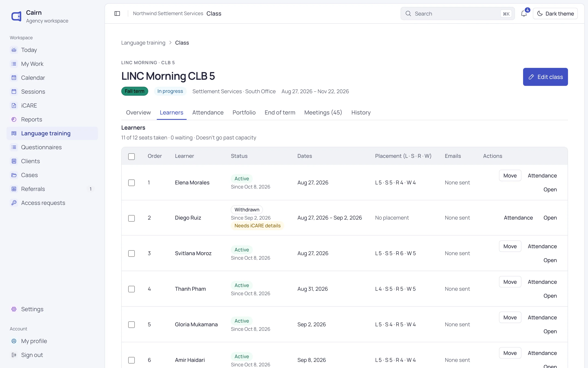Click the Clients contact icon
The image size is (588, 368).
pos(14,161)
